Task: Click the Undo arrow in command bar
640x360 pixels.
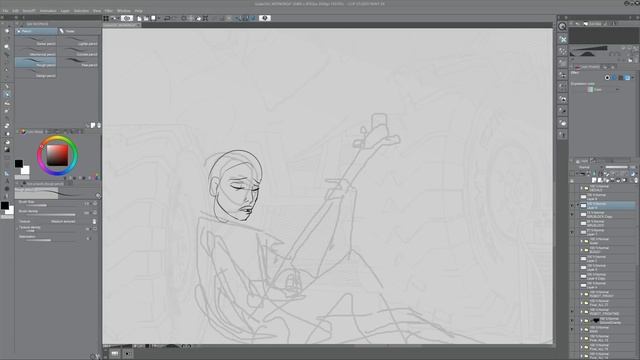Action: click(167, 18)
